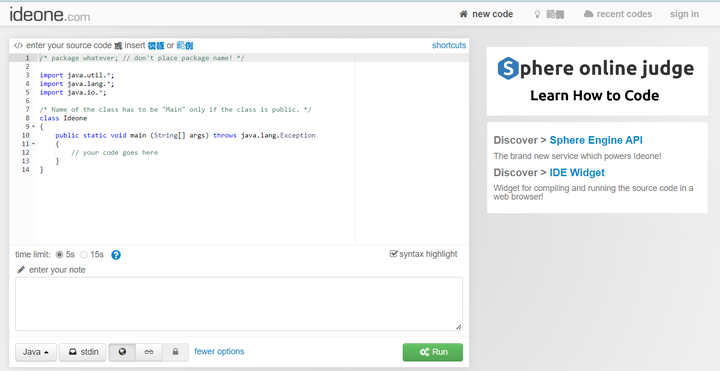The image size is (720, 371).
Task: Click the public static void main line
Action: point(186,135)
